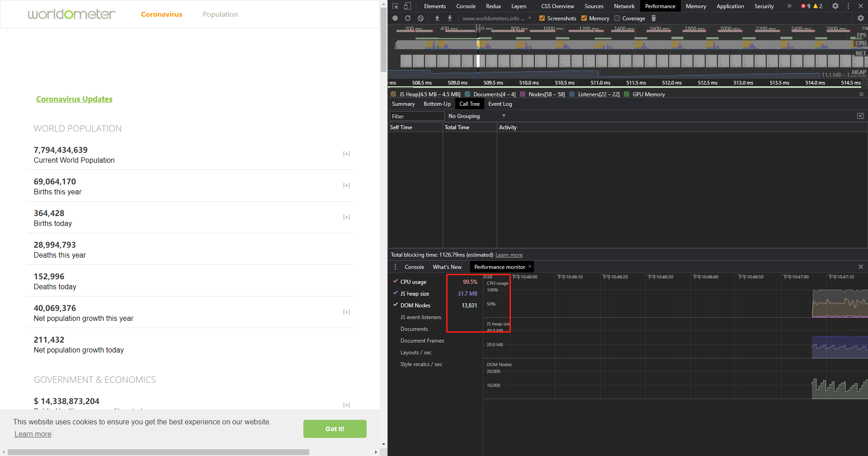868x456 pixels.
Task: Expand Current World Population details
Action: [346, 154]
